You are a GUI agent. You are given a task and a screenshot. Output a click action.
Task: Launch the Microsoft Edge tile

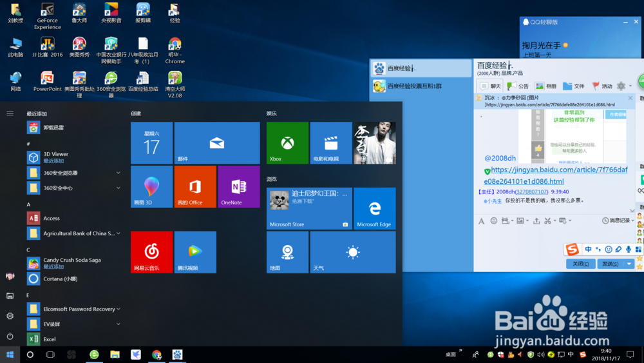[375, 208]
